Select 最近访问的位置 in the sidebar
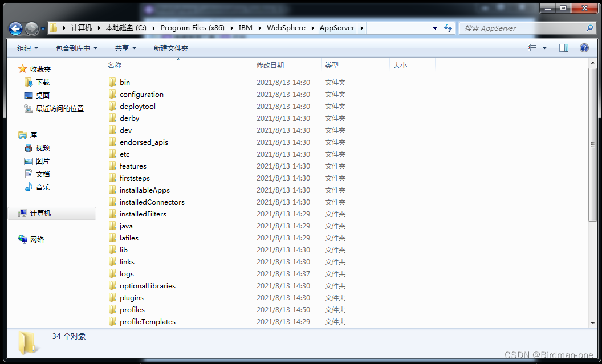 tap(60, 109)
